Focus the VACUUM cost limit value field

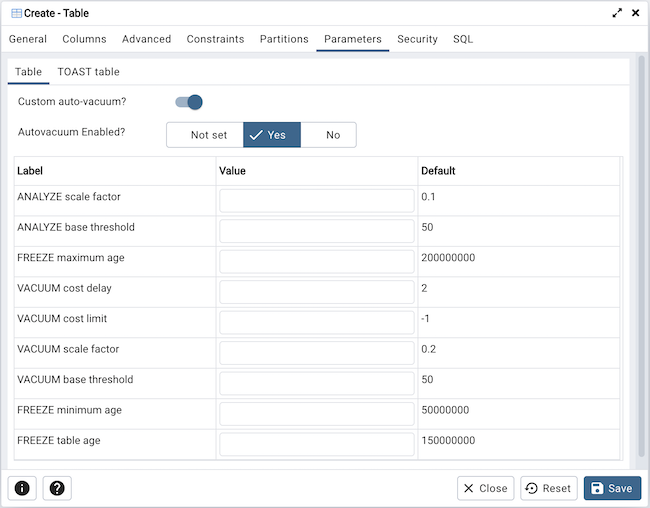click(316, 323)
